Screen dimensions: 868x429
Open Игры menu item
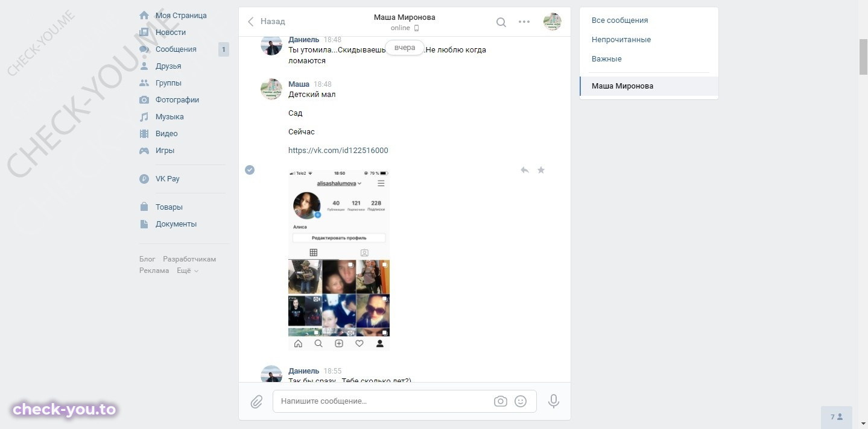[165, 150]
